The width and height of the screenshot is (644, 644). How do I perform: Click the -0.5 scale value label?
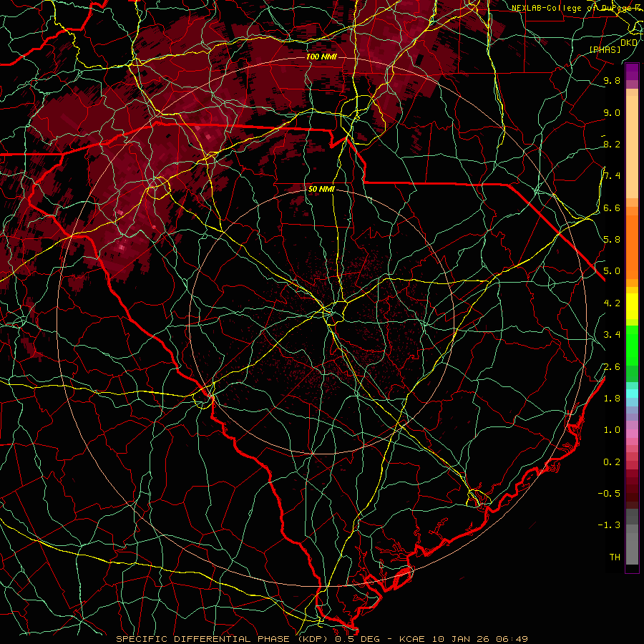click(609, 493)
